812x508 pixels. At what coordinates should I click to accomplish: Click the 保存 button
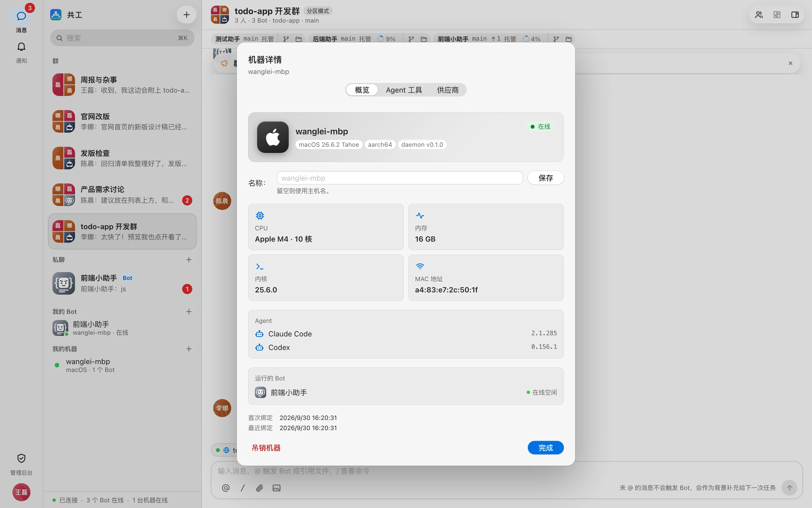546,178
